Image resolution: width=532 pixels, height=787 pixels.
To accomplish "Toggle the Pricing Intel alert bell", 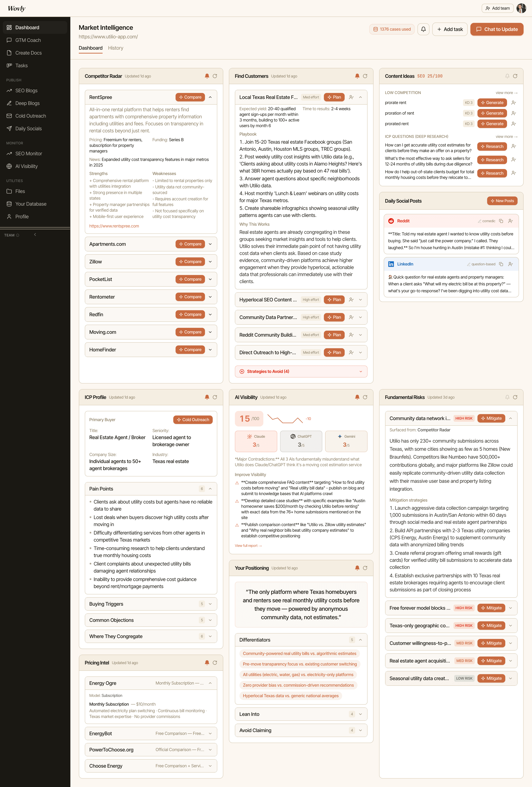I will coord(207,663).
